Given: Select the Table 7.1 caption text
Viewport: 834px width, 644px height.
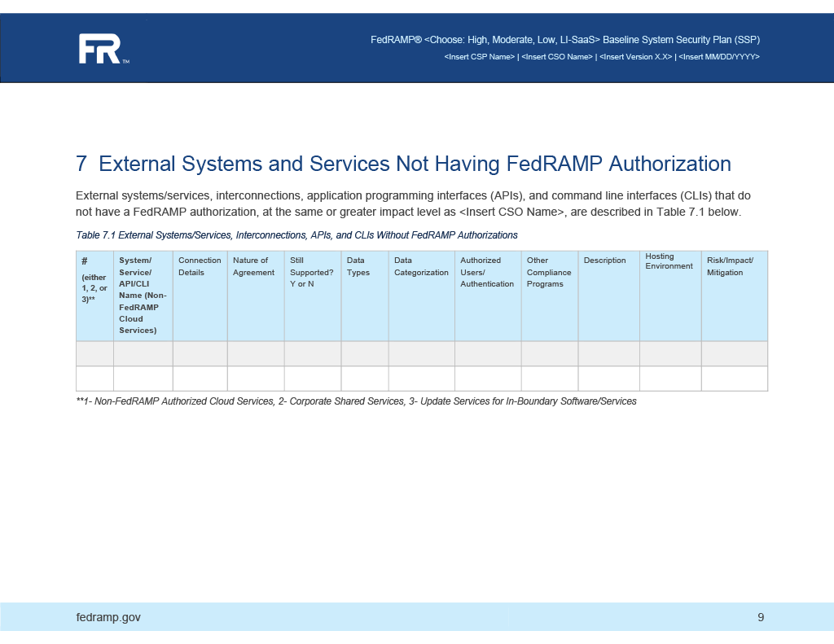Looking at the screenshot, I should (296, 234).
